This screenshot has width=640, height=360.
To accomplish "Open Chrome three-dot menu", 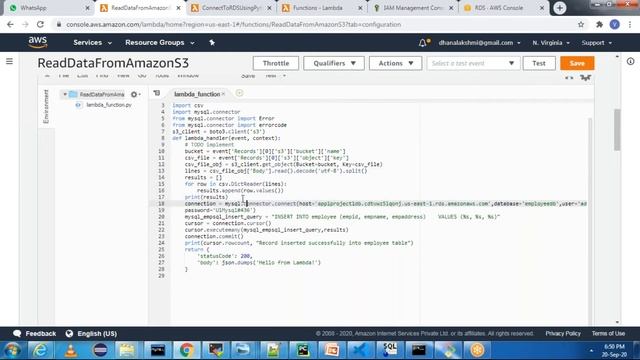I will [x=630, y=24].
